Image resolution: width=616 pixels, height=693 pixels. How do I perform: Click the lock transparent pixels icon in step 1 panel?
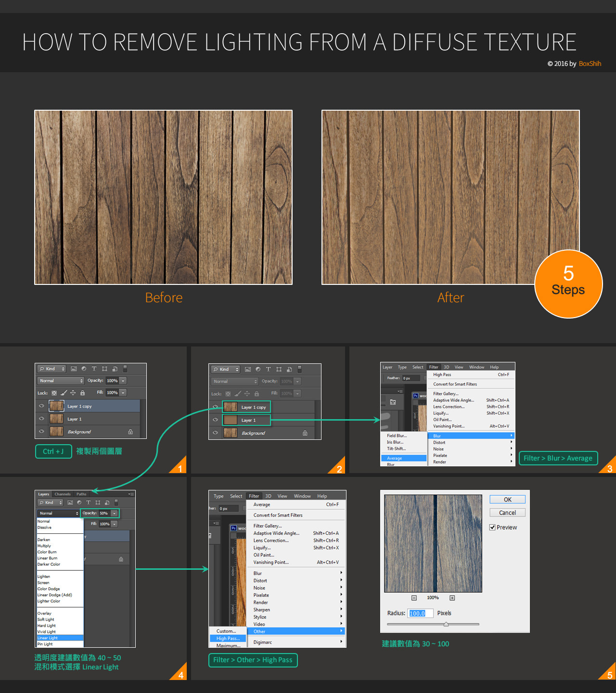coord(54,393)
